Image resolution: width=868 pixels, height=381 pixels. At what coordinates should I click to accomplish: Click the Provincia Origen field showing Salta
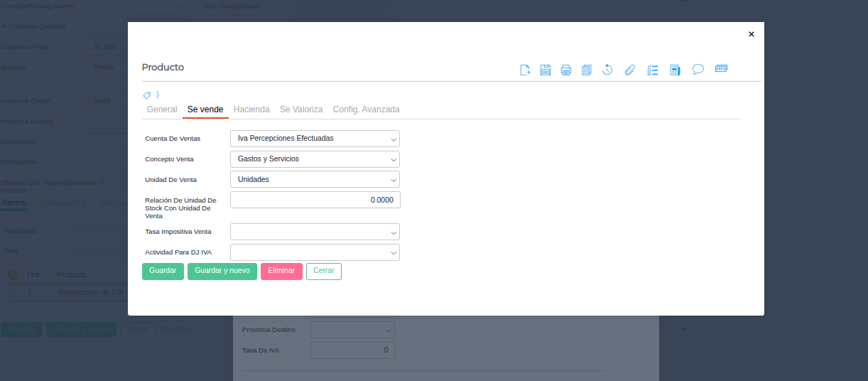coord(107,101)
